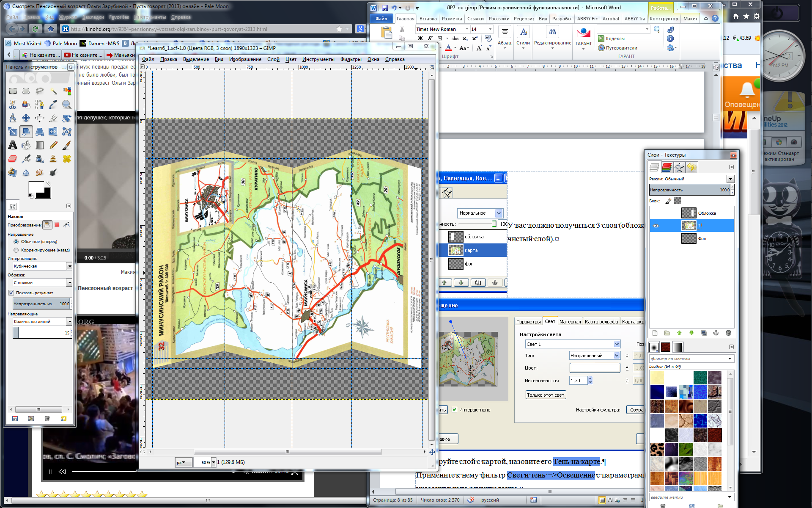Select the Ellipse Select tool
The width and height of the screenshot is (812, 508).
(26, 91)
